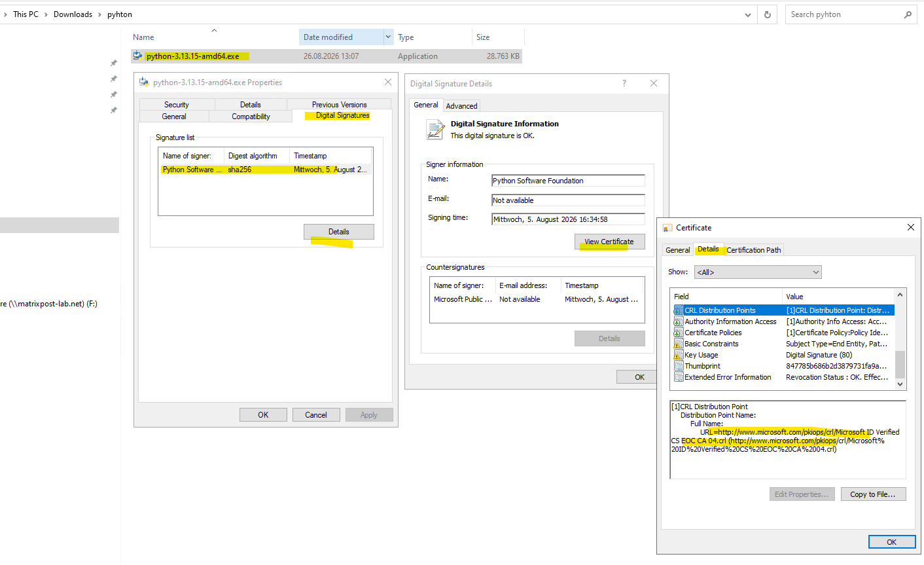Screen dimensions: 924x565
Task: Select the Authority Information Access field icon
Action: (679, 321)
